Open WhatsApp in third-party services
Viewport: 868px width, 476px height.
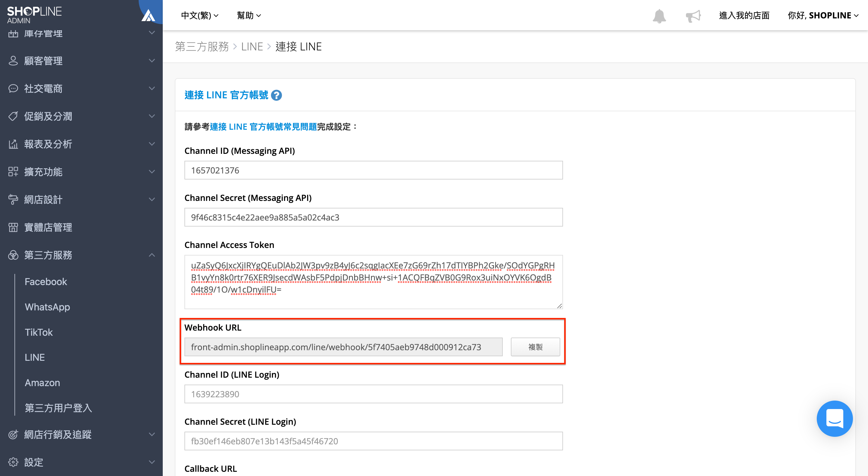[48, 307]
